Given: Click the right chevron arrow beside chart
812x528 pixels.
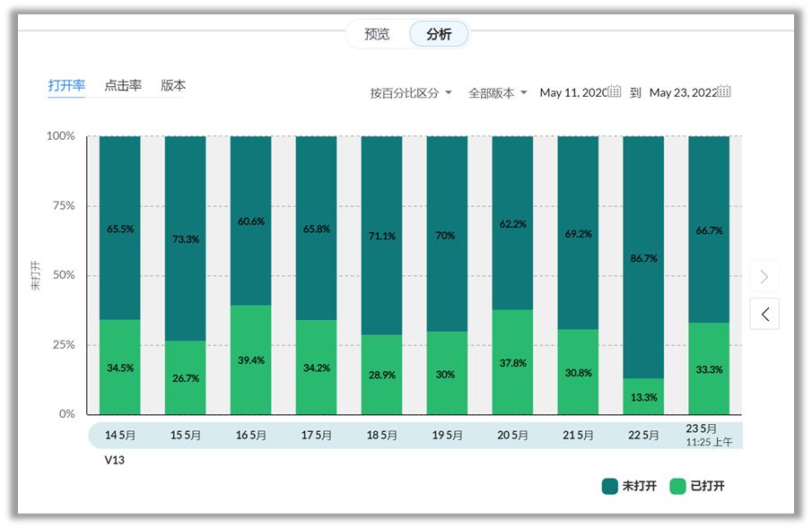Looking at the screenshot, I should [764, 276].
